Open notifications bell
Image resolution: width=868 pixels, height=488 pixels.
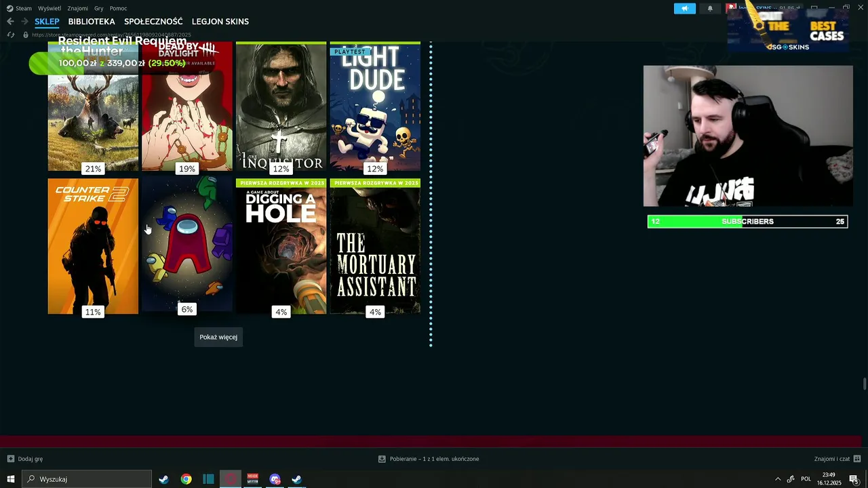pyautogui.click(x=710, y=8)
